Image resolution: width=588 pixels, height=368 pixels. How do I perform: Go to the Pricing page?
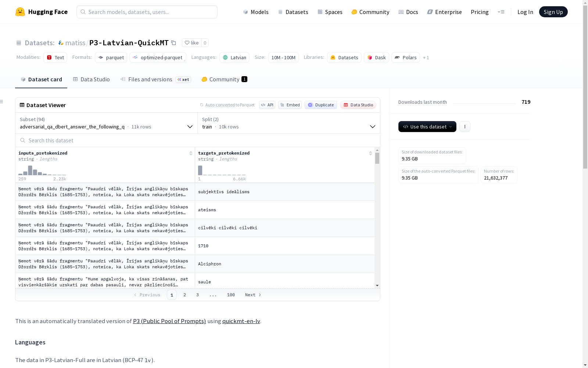pos(480,12)
